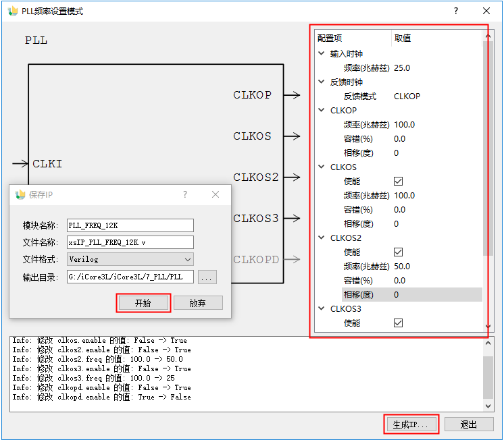
Task: Toggle the CLKOS3 使能 checkbox
Action: [398, 323]
